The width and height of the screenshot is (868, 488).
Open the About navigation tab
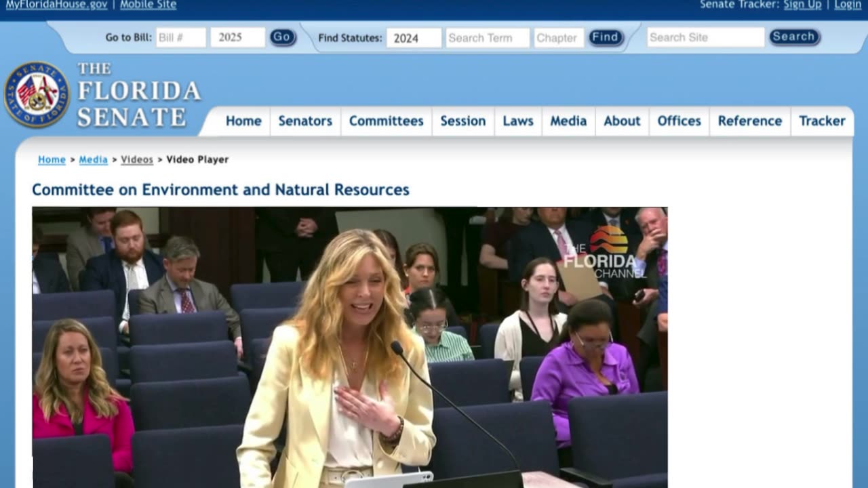pos(622,121)
